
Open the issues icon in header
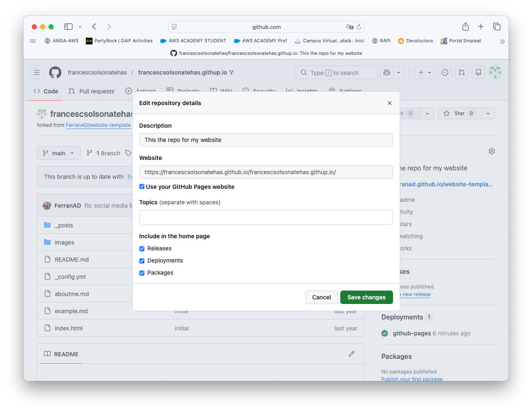point(445,72)
